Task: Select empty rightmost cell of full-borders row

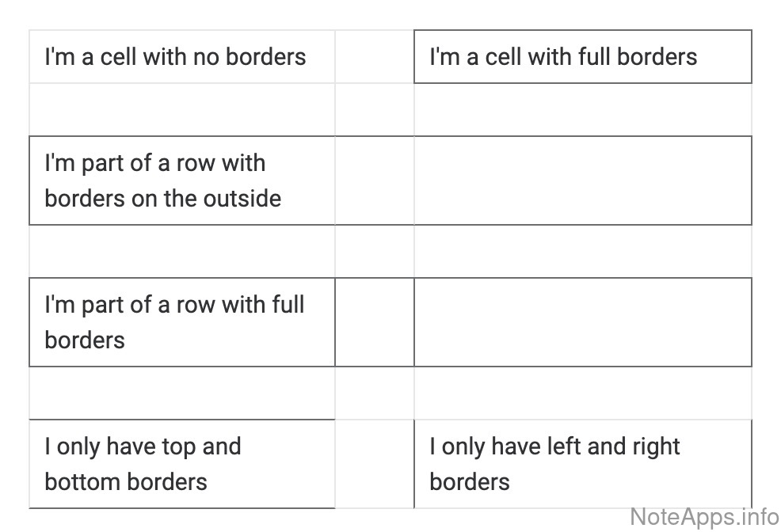Action: (582, 322)
